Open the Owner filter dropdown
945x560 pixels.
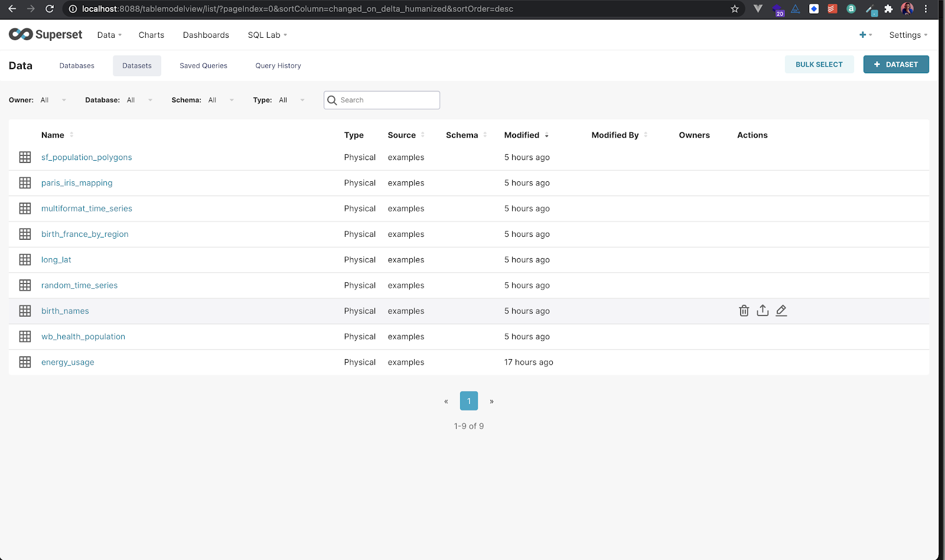(x=53, y=100)
